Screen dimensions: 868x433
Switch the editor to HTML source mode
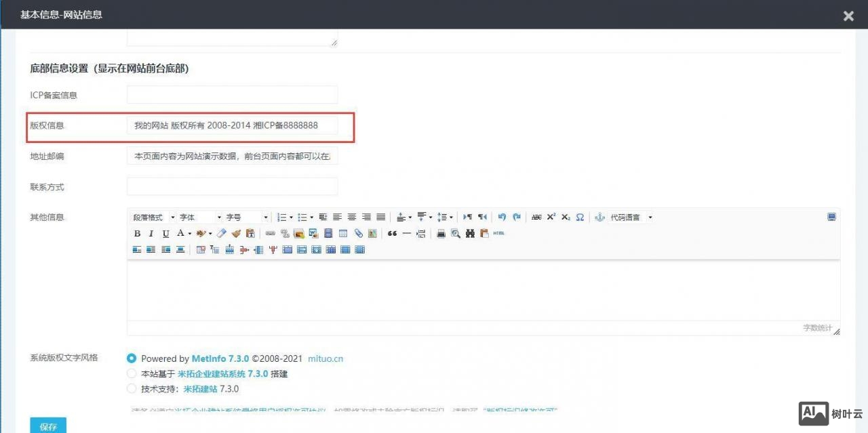click(500, 233)
